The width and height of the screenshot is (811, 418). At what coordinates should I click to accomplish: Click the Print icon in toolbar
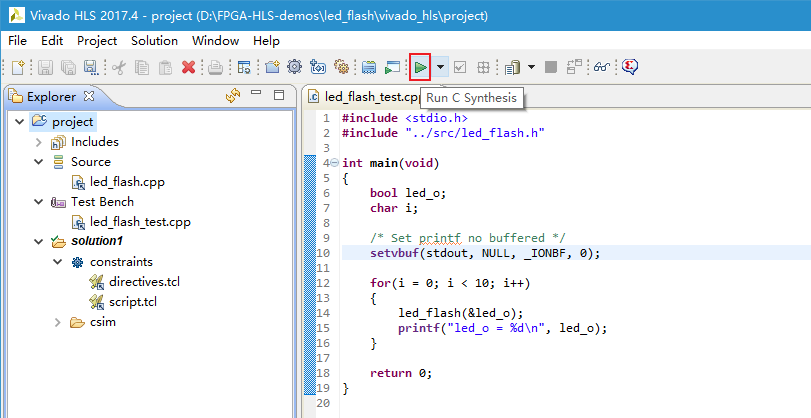coord(215,67)
